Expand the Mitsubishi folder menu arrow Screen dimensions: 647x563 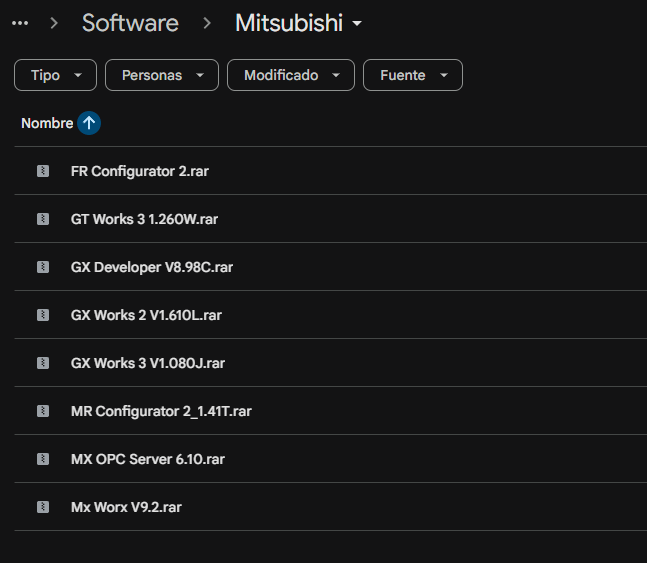tap(357, 24)
